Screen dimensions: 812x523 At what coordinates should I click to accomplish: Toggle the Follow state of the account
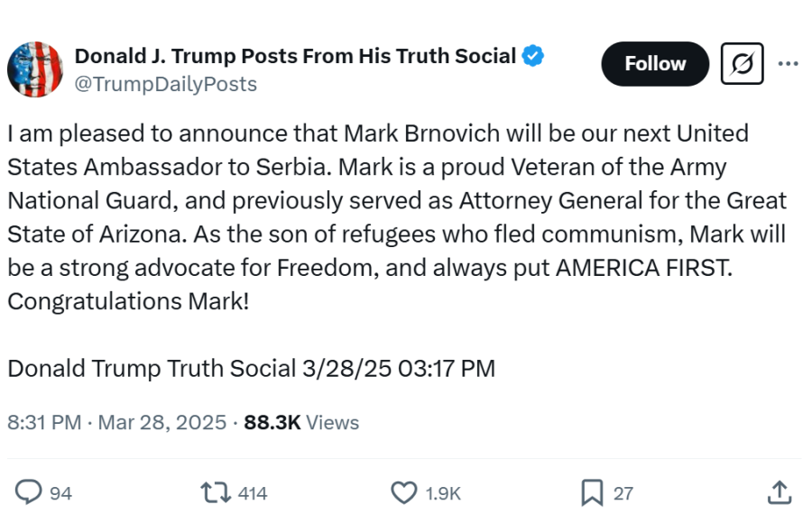[x=654, y=64]
